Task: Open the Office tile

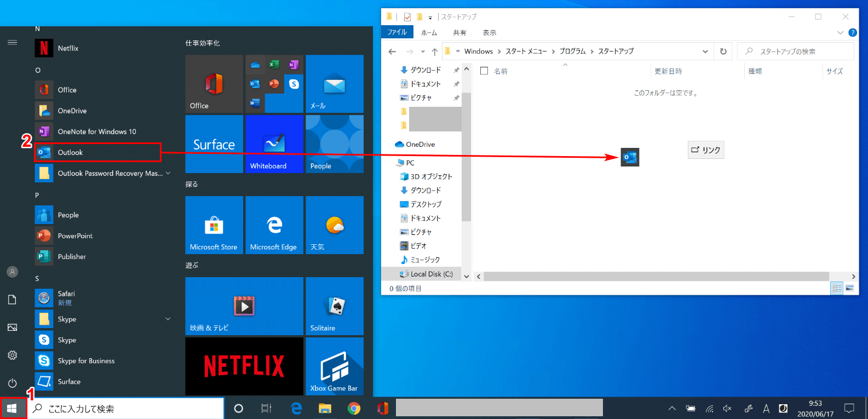Action: pos(214,84)
